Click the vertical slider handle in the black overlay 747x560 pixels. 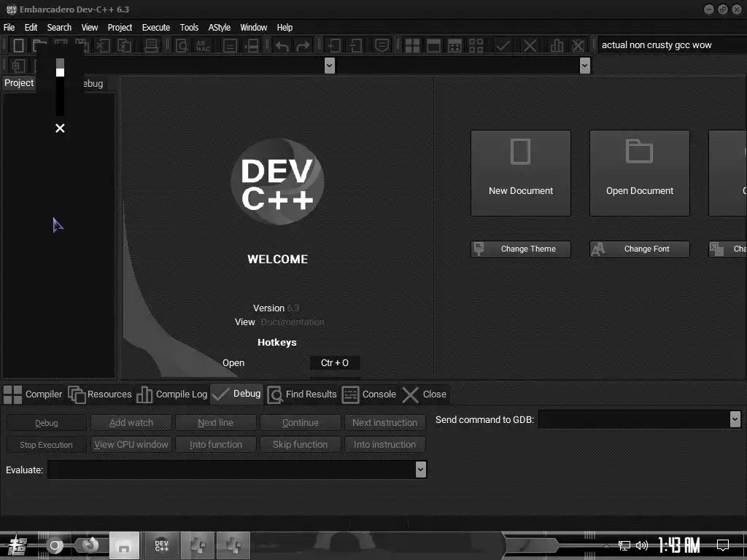tap(60, 72)
